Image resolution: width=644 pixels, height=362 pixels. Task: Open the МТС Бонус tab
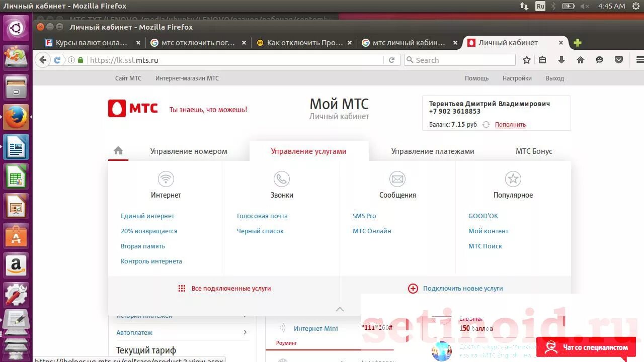click(534, 151)
